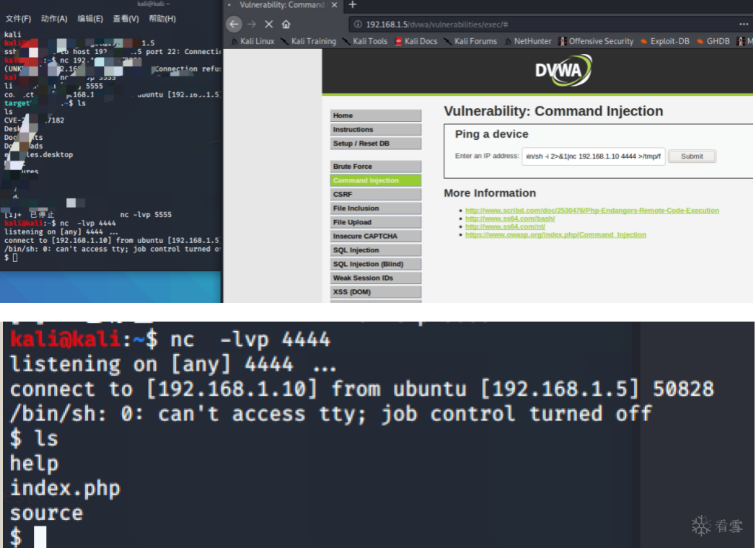Image resolution: width=756 pixels, height=548 pixels.
Task: Select the Vulnerability: Command browser tab
Action: (x=282, y=5)
